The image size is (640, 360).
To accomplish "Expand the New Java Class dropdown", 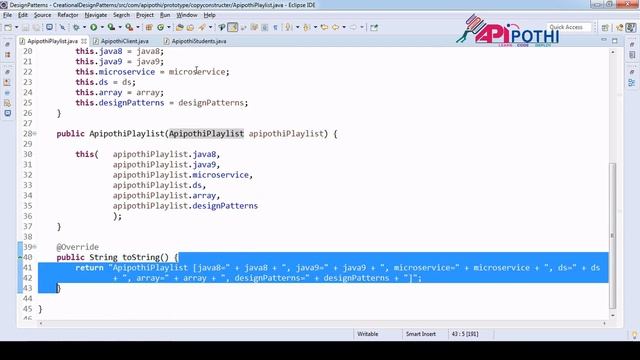I will point(169,27).
